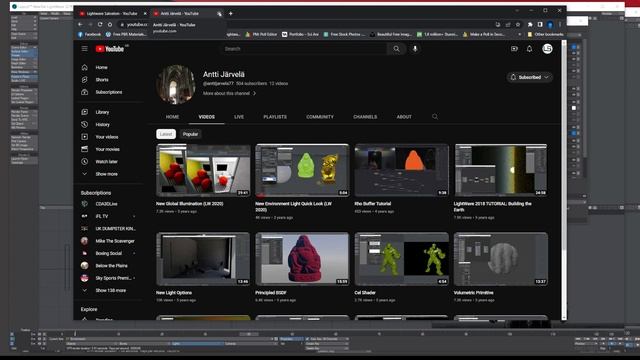Screen dimensions: 640x360
Task: Play the New Global Illumination video thumbnail
Action: point(203,170)
